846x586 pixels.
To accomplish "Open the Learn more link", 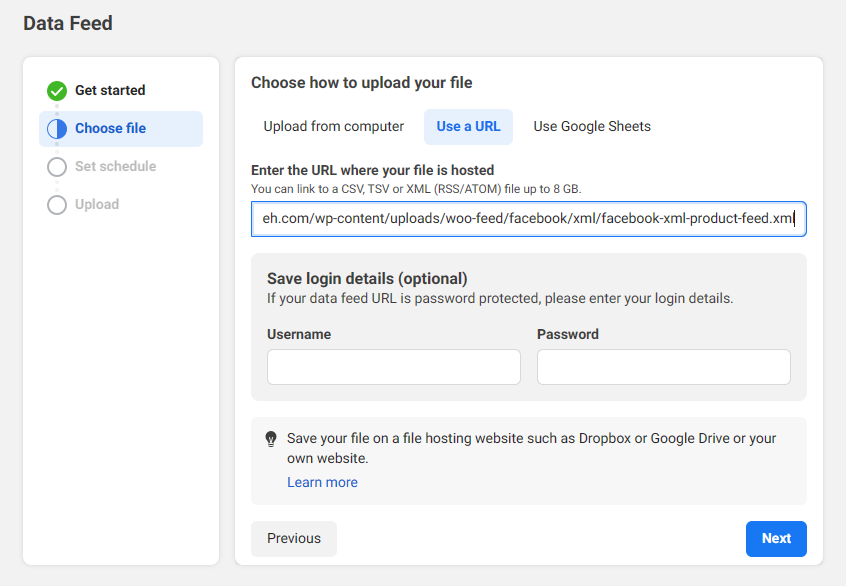I will [x=322, y=483].
